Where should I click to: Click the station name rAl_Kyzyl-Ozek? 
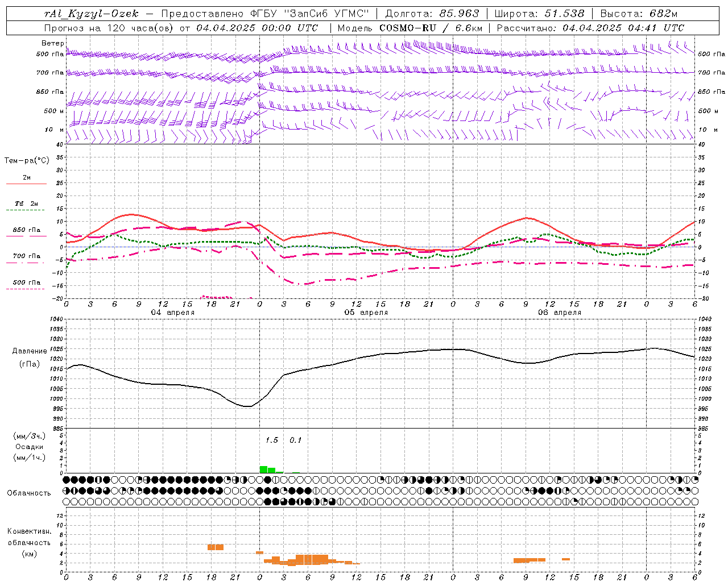tap(91, 14)
